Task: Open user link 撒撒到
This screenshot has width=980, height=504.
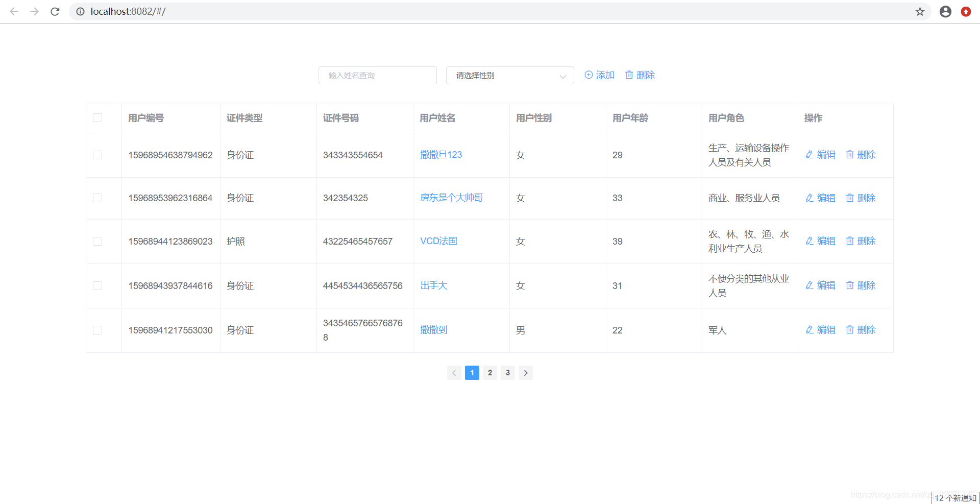Action: point(433,330)
